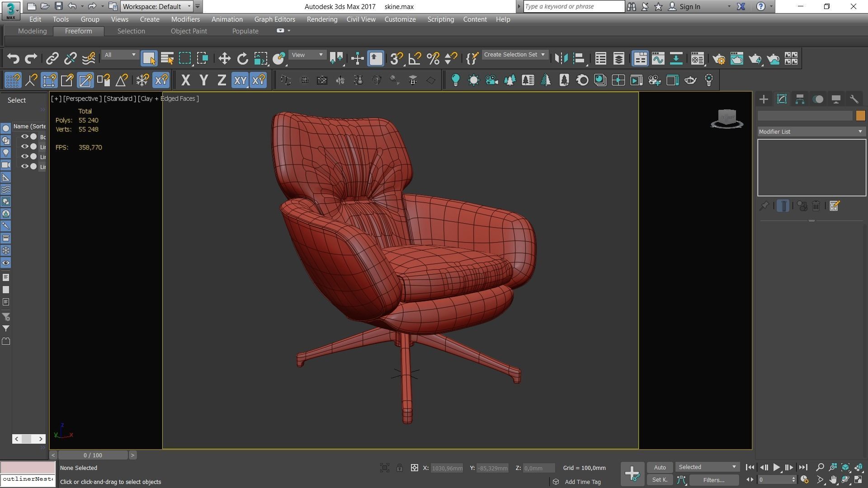The image size is (868, 488).
Task: Click the Unlink Selection icon
Action: pyautogui.click(x=70, y=58)
